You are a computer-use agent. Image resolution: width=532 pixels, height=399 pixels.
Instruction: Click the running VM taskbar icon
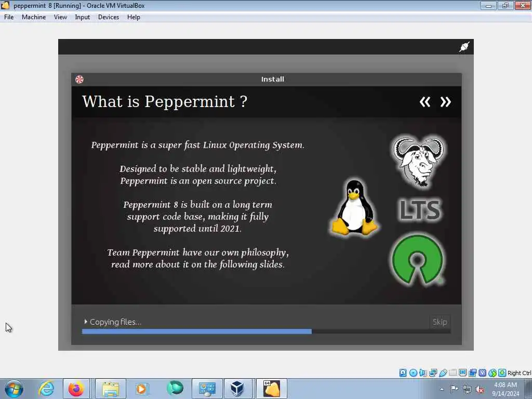pos(272,389)
